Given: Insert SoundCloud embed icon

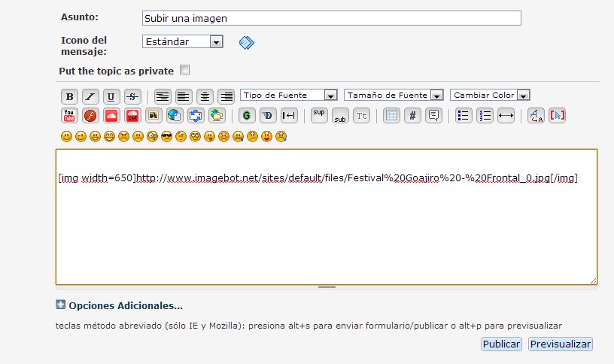Looking at the screenshot, I should [x=111, y=116].
